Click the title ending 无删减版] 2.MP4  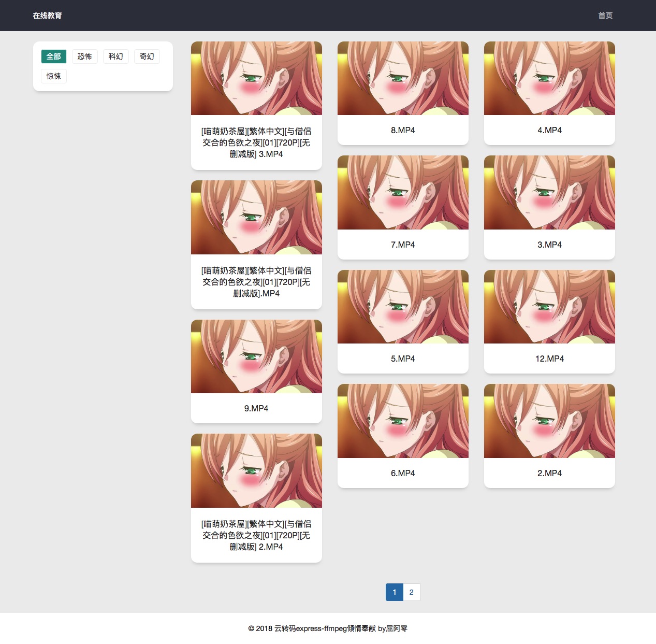click(256, 535)
